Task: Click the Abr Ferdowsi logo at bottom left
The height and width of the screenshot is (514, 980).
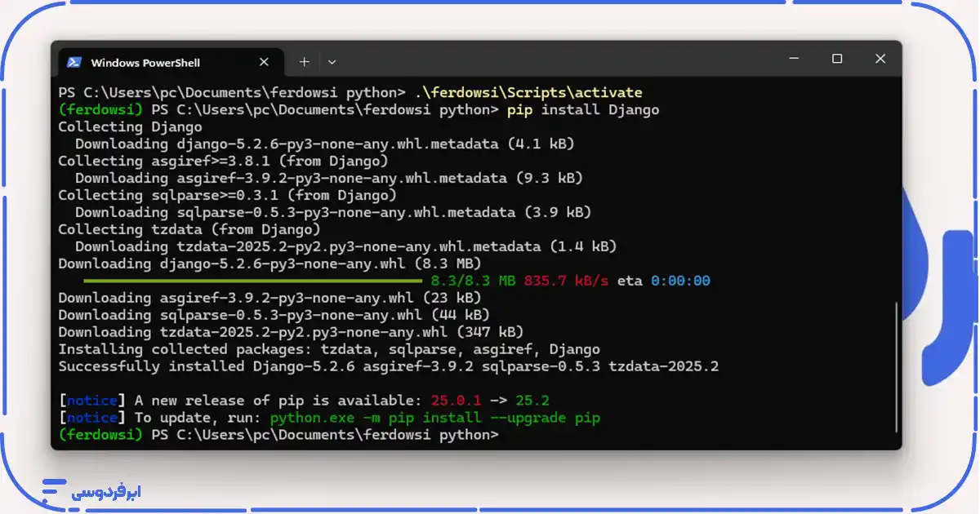Action: coord(91,490)
